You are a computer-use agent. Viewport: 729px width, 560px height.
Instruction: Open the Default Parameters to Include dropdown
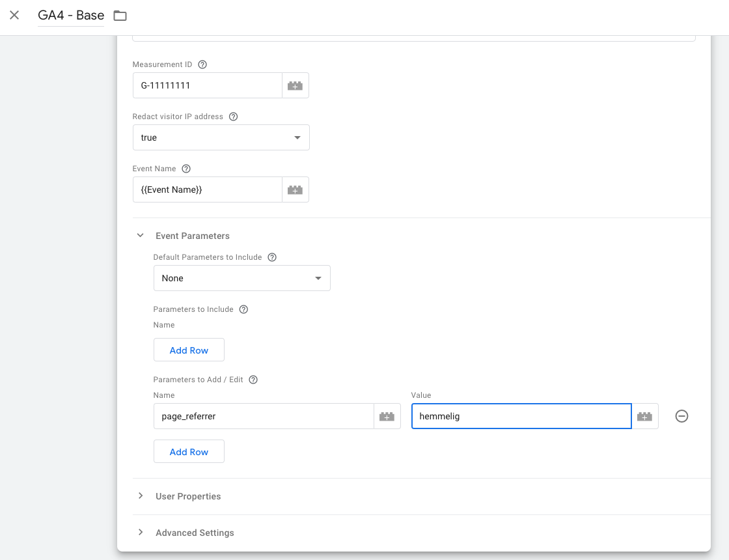tap(241, 278)
